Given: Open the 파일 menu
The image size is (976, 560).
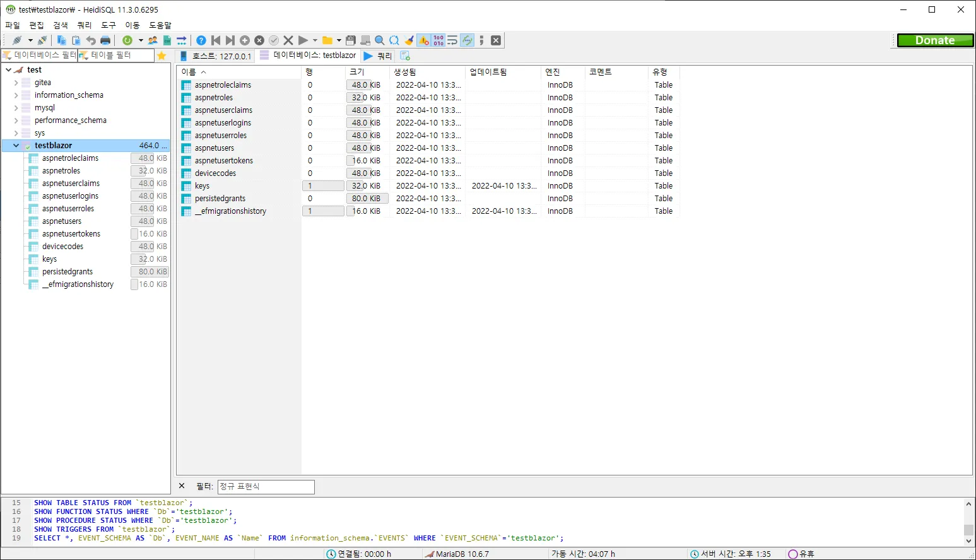Looking at the screenshot, I should tap(13, 25).
